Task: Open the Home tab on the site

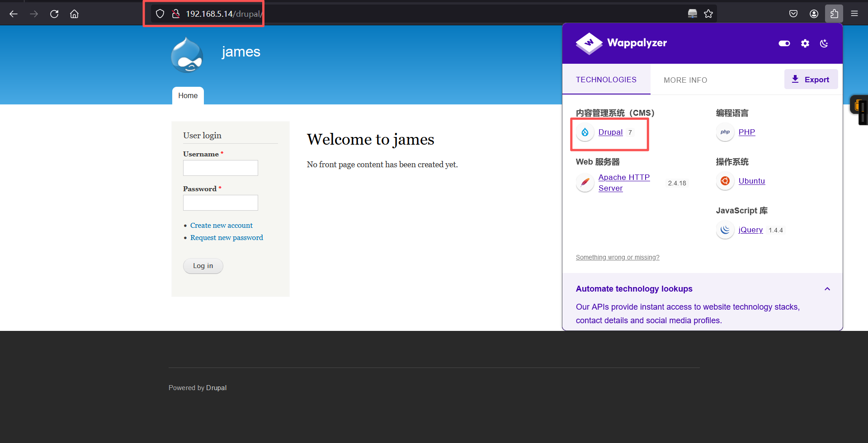Action: coord(188,96)
